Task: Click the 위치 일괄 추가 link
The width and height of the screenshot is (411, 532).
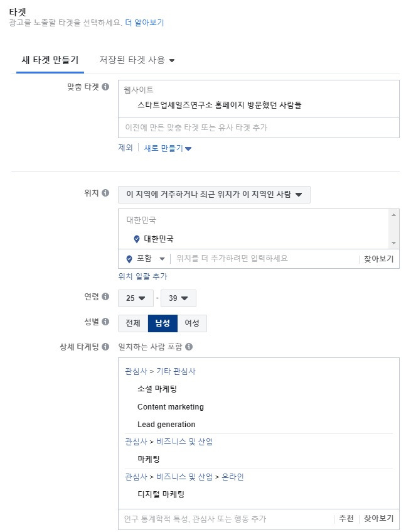Action: coord(142,276)
